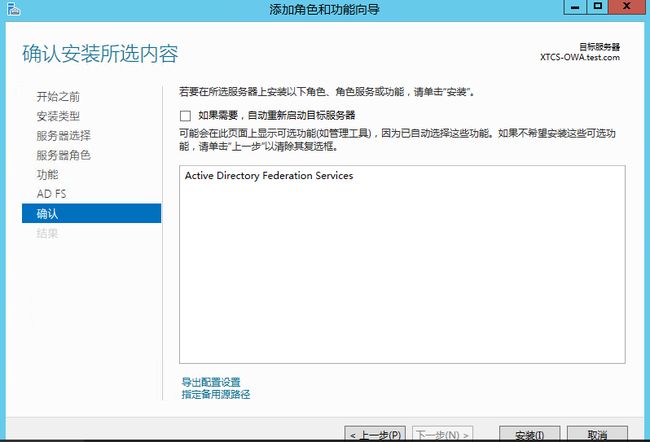Click the greyed-out 结果 step
The width and height of the screenshot is (650, 442).
pos(47,233)
